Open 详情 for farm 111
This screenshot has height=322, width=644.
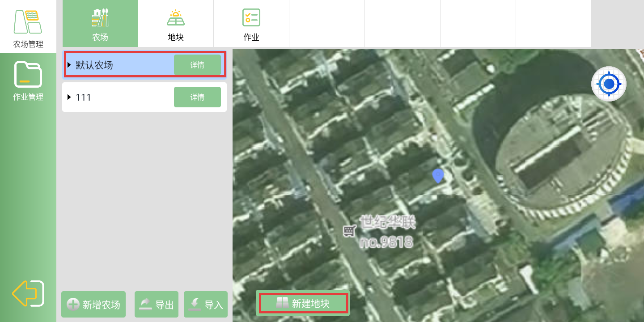pos(197,97)
